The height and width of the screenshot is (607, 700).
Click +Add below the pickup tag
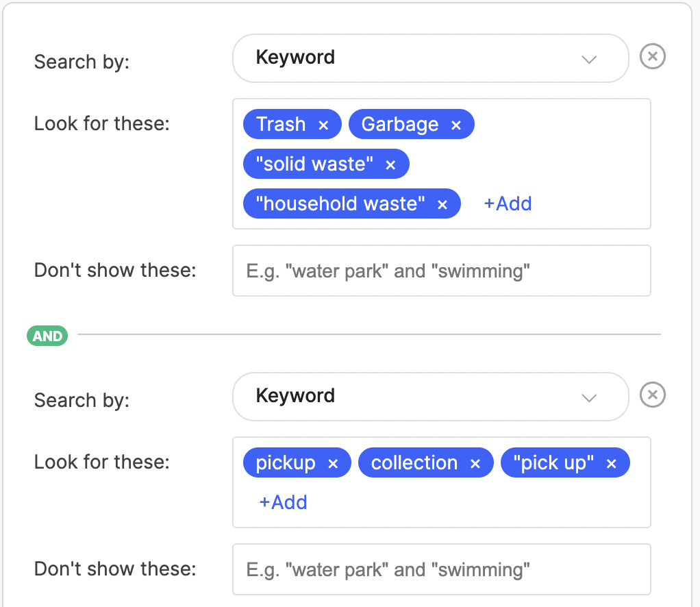283,502
